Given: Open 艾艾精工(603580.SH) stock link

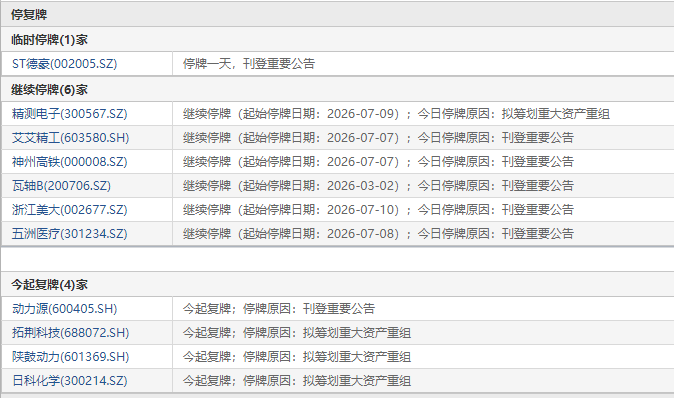Looking at the screenshot, I should (70, 138).
